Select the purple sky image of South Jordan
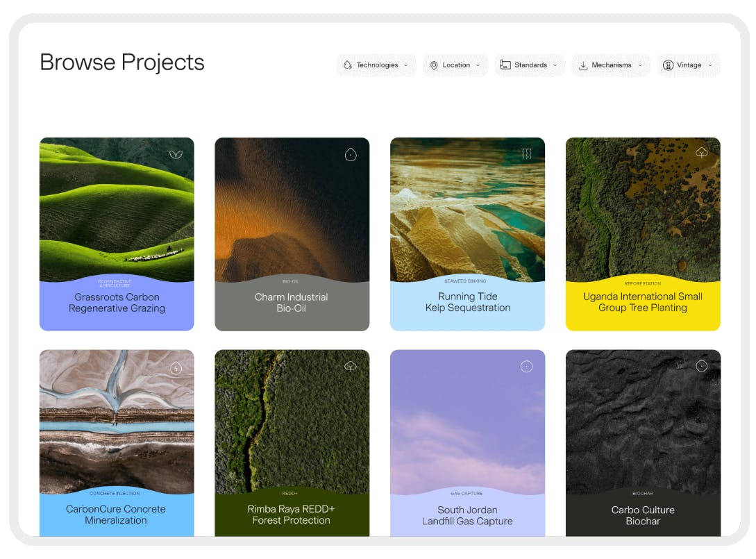The image size is (756, 559). pos(468,421)
